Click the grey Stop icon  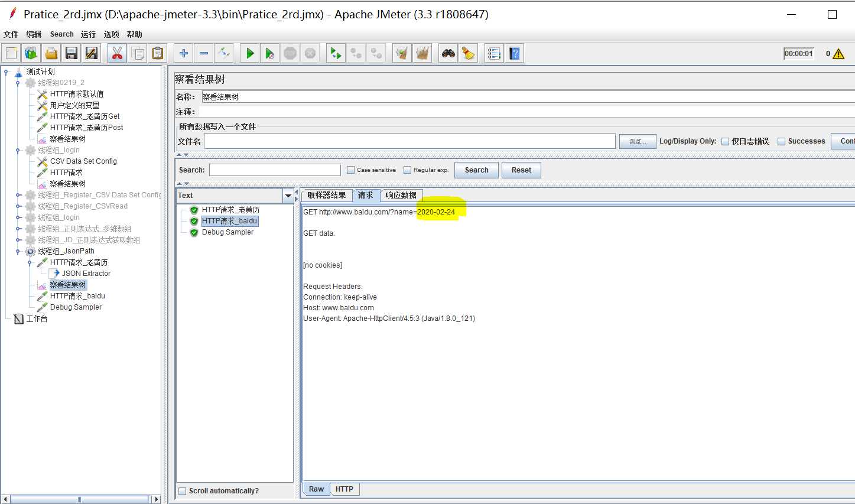pyautogui.click(x=290, y=53)
